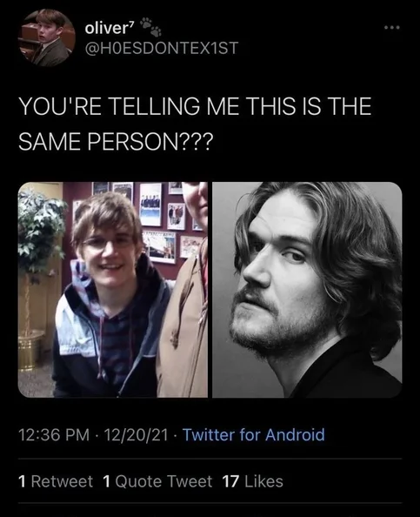The height and width of the screenshot is (517, 420).
Task: Open the left photo of smiling boy
Action: (113, 290)
